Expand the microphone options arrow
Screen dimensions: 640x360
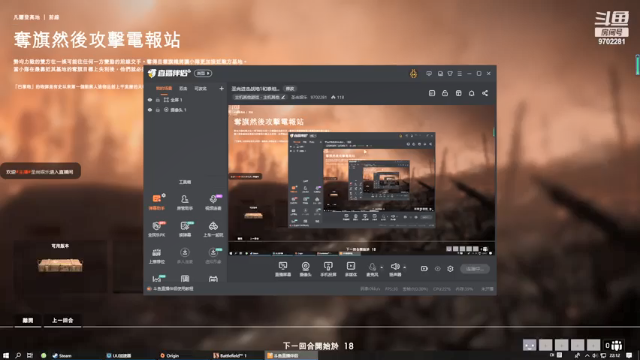tap(382, 267)
